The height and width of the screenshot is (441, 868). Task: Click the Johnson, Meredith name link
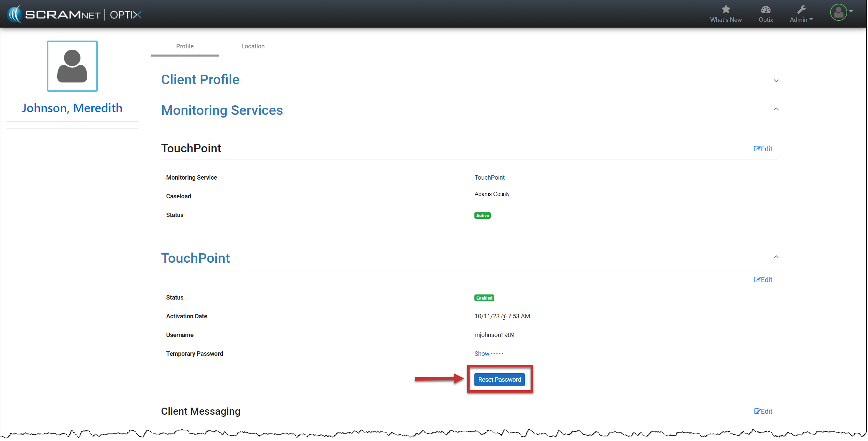tap(72, 108)
